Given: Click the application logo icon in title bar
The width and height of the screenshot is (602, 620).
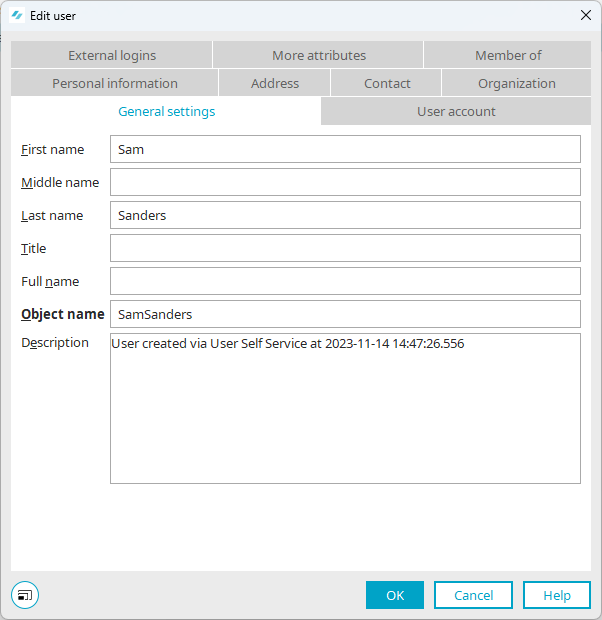Looking at the screenshot, I should pyautogui.click(x=17, y=15).
